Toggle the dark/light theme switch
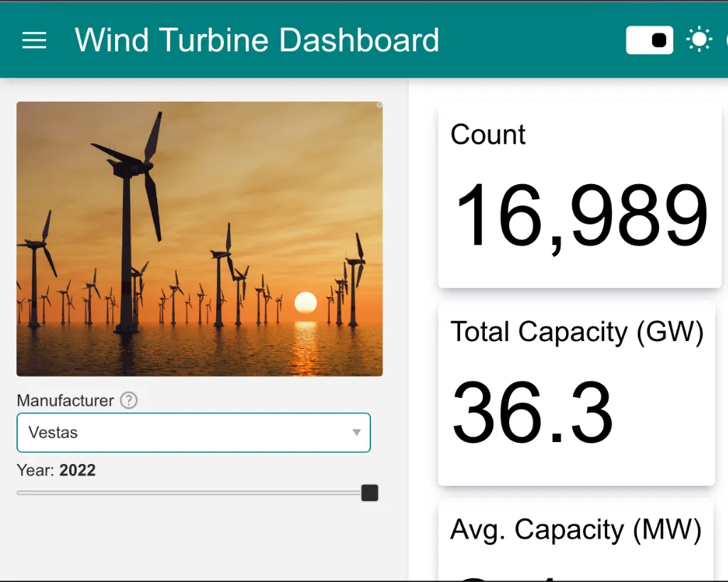 click(x=649, y=41)
